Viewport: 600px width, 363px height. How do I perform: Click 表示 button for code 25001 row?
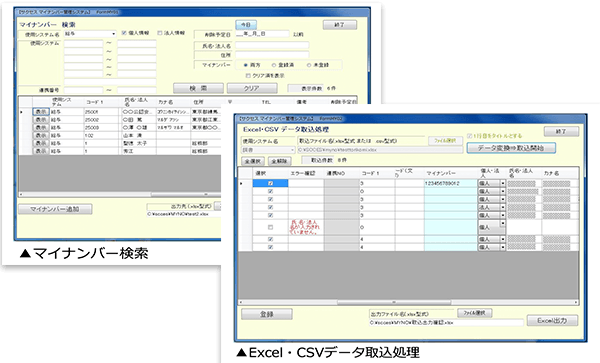click(41, 112)
